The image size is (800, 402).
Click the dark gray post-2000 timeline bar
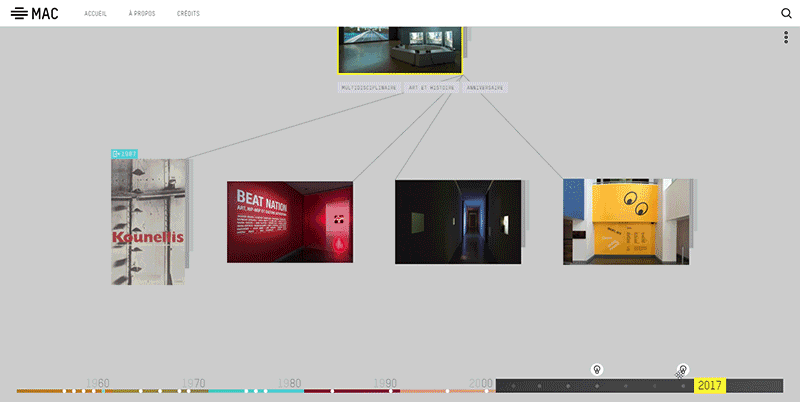coord(639,386)
